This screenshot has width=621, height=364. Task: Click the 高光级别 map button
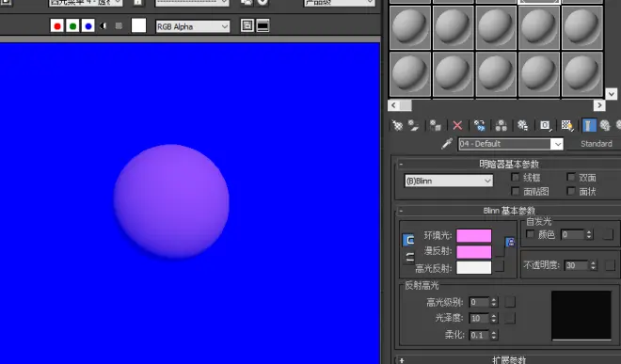510,302
